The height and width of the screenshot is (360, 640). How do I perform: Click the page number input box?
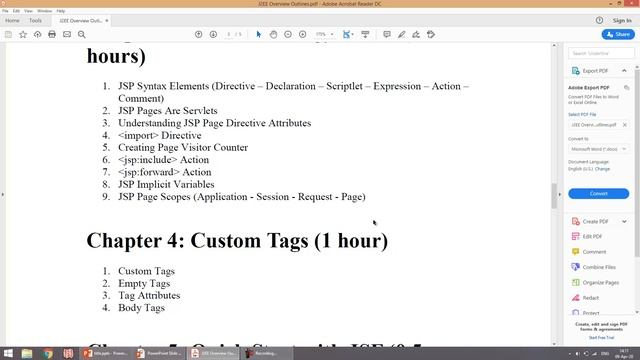[x=229, y=35]
